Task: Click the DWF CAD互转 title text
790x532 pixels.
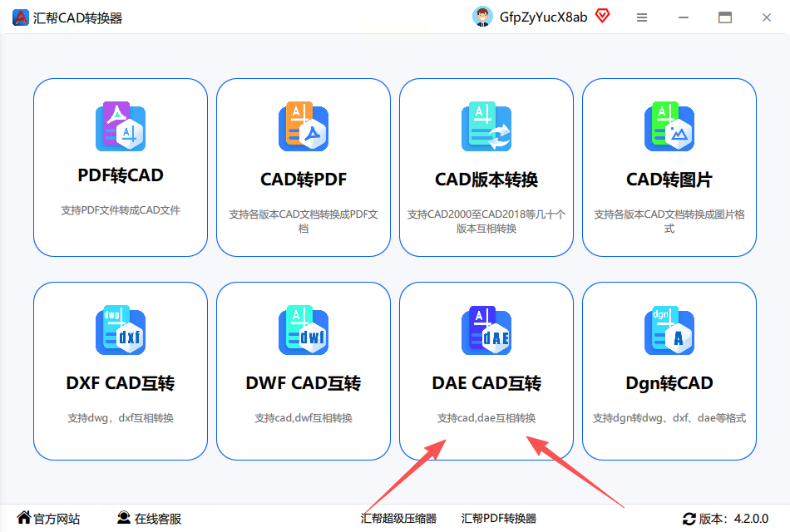Action: 304,383
